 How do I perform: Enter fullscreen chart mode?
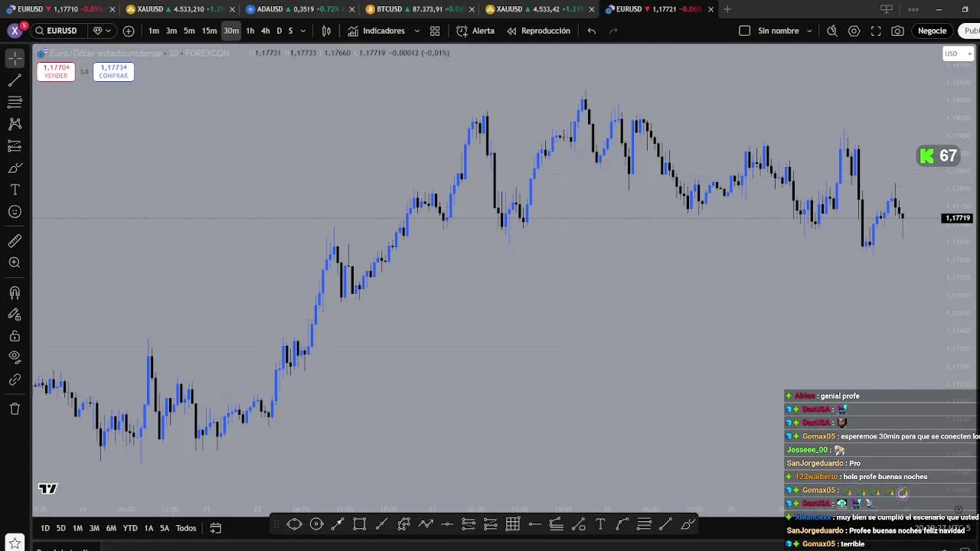[876, 31]
